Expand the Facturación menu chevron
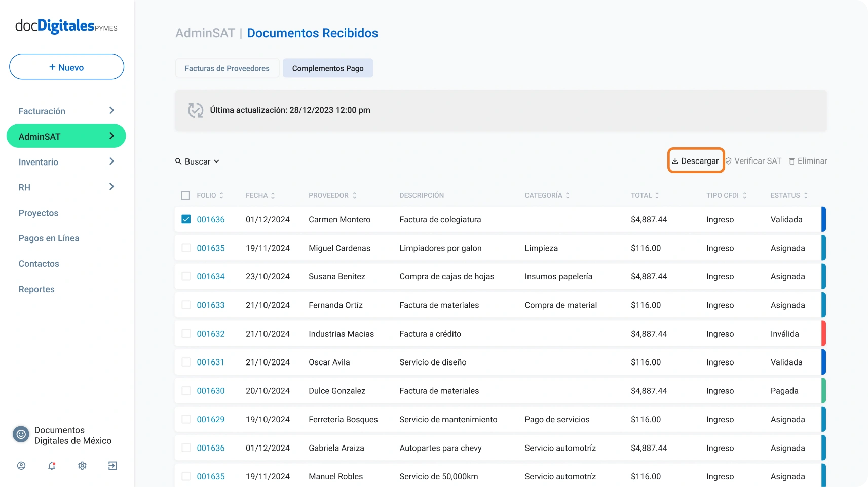 (x=112, y=110)
